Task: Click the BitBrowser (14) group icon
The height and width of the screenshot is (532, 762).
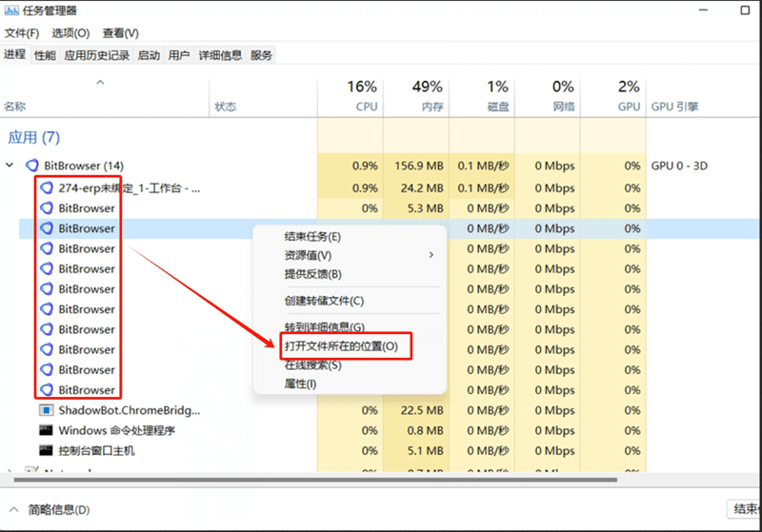Action: tap(32, 166)
